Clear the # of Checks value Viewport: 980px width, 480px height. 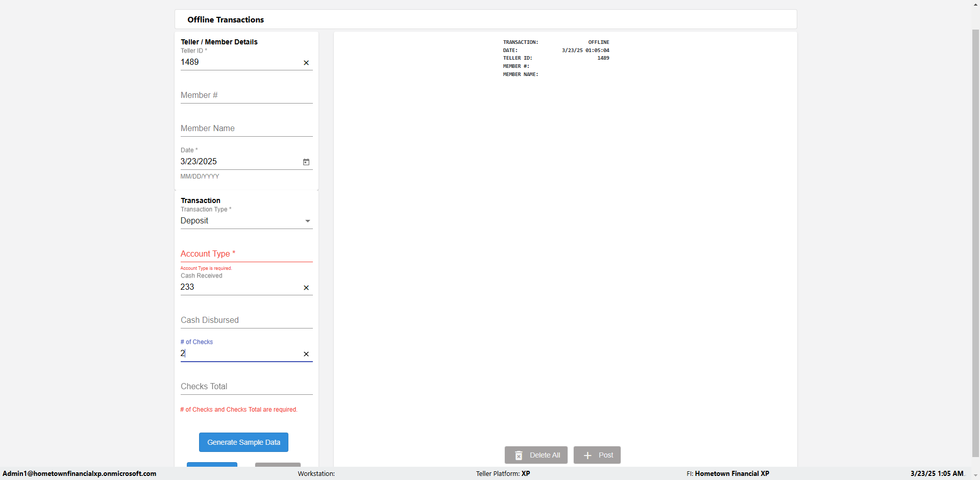[306, 354]
